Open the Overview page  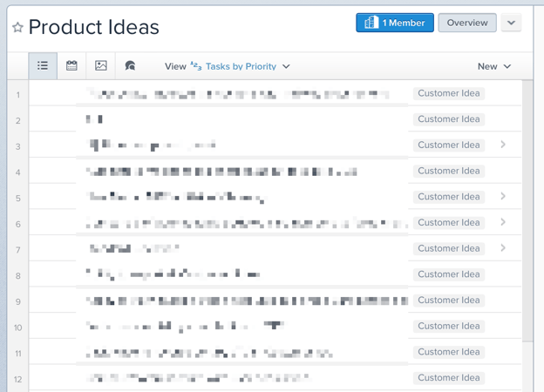coord(467,23)
